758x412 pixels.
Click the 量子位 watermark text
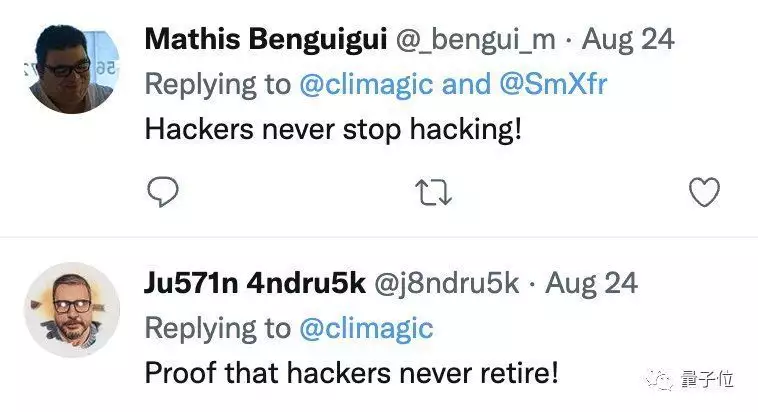(709, 380)
